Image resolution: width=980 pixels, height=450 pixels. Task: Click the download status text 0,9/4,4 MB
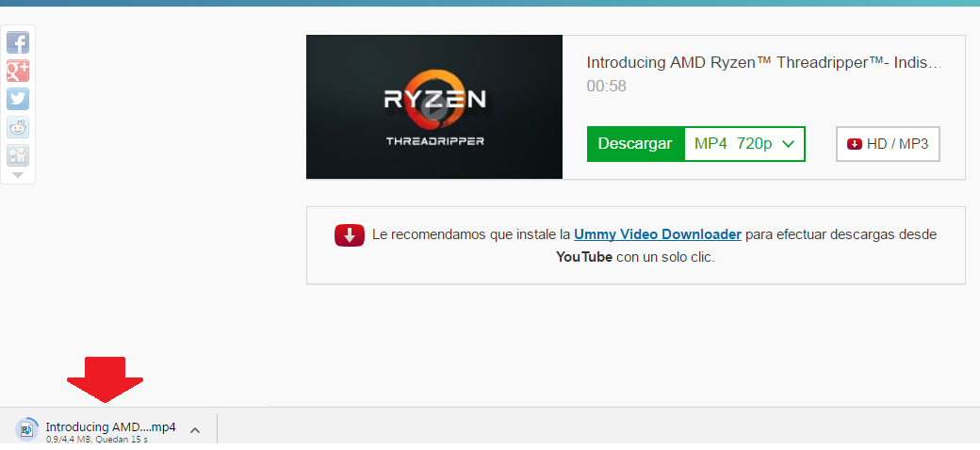coord(96,440)
